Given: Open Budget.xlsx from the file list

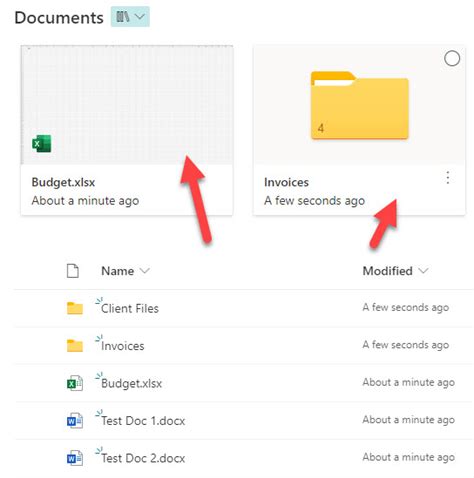Looking at the screenshot, I should [x=131, y=383].
